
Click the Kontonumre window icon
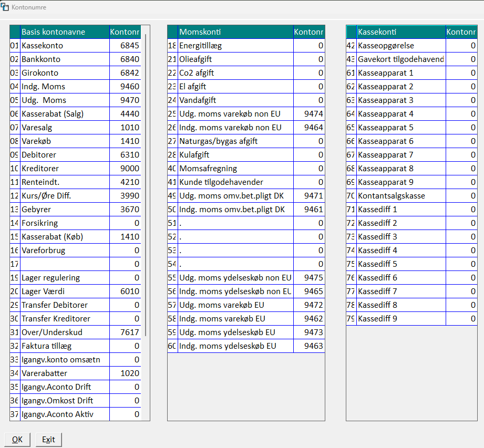pyautogui.click(x=5, y=7)
